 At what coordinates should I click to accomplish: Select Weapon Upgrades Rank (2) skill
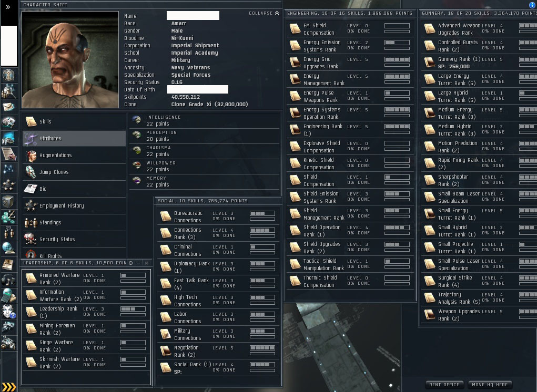point(479,315)
